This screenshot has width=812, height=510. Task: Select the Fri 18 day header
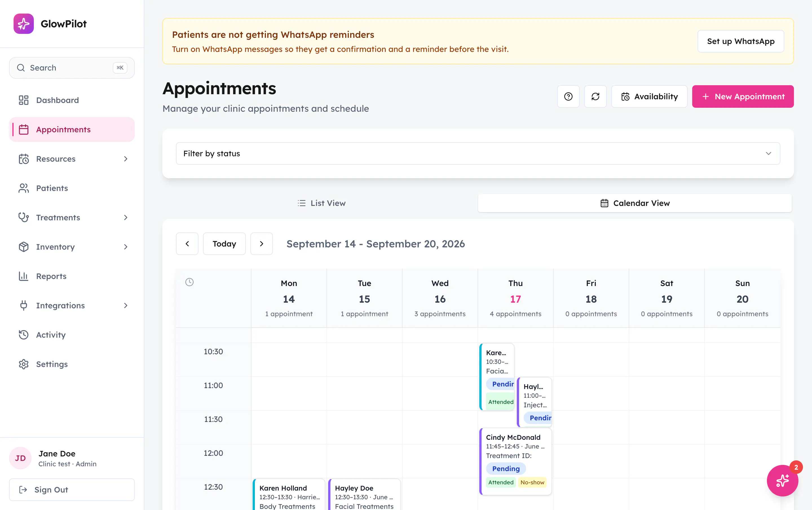pyautogui.click(x=591, y=298)
